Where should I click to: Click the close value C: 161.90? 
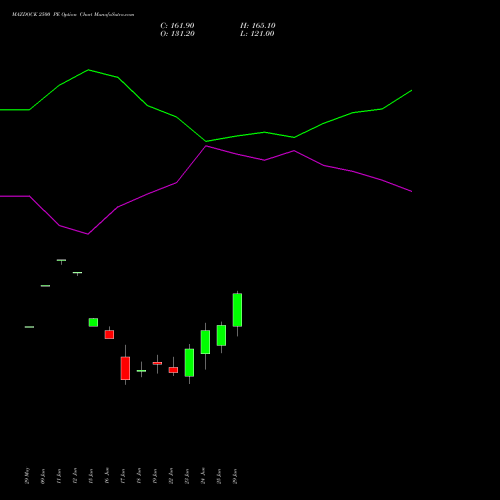(177, 26)
